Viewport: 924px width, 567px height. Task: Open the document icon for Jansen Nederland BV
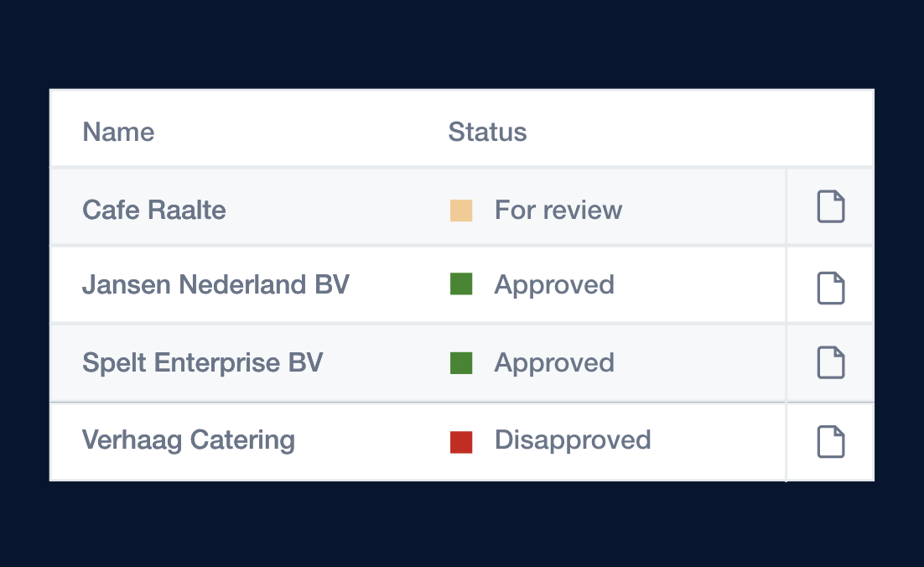tap(830, 288)
